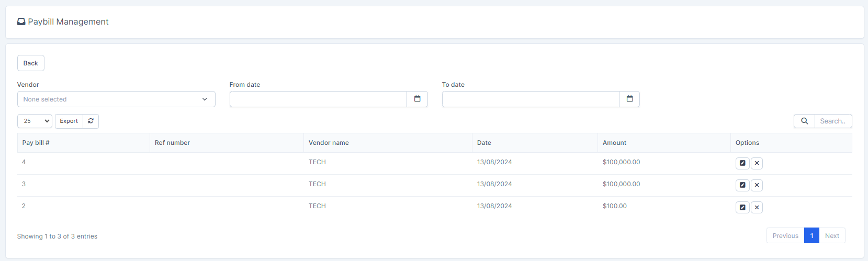The height and width of the screenshot is (261, 868).
Task: Edit pay bill 3 via pencil icon
Action: point(742,185)
